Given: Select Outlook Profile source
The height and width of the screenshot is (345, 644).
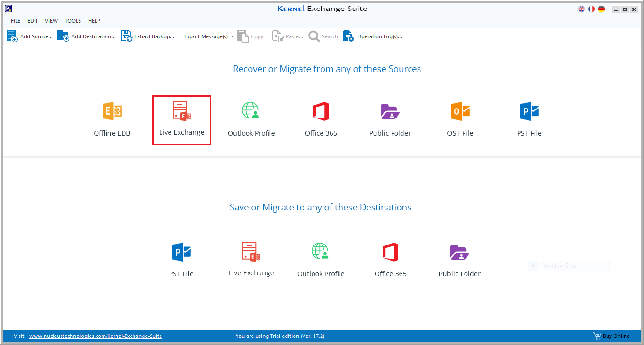Looking at the screenshot, I should [x=251, y=119].
